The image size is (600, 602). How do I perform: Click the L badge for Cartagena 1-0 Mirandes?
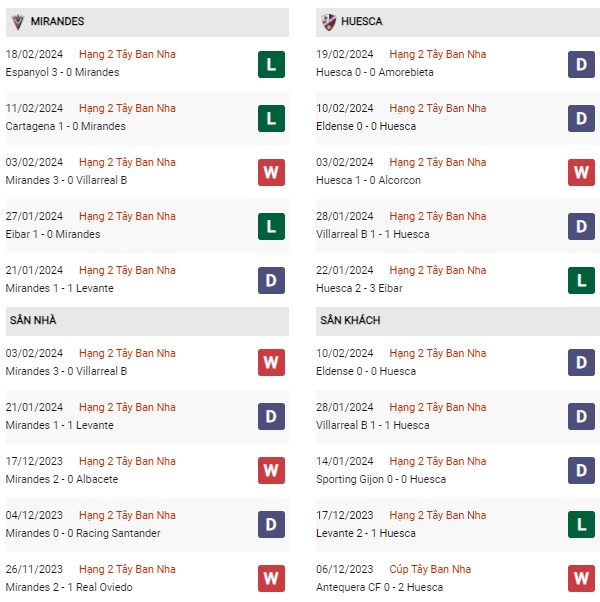(x=271, y=119)
